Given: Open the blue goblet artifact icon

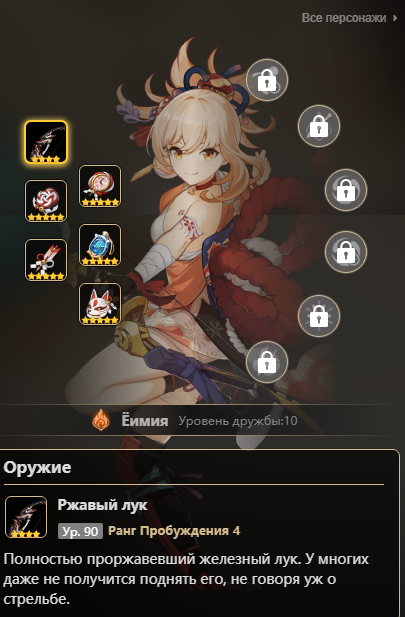Looking at the screenshot, I should [x=100, y=245].
